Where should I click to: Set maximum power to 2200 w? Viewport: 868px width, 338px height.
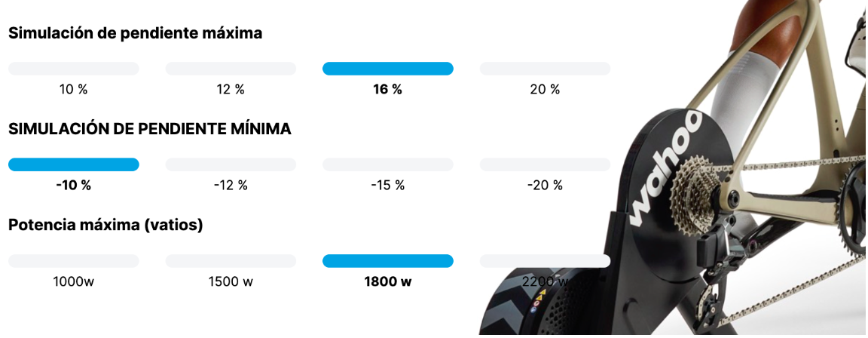(x=545, y=261)
